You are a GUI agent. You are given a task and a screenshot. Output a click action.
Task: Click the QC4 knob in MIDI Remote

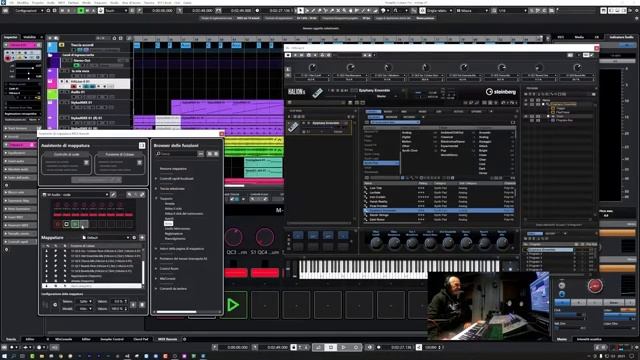point(265,237)
